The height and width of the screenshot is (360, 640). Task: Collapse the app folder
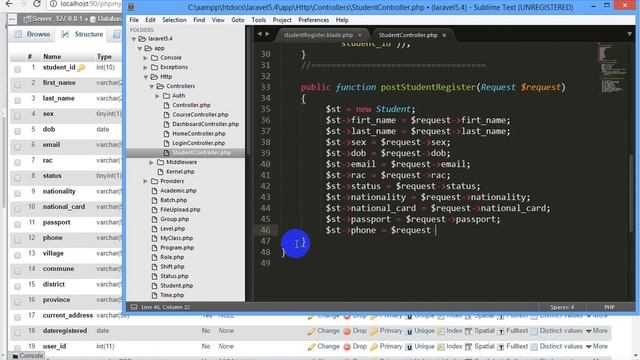point(140,48)
